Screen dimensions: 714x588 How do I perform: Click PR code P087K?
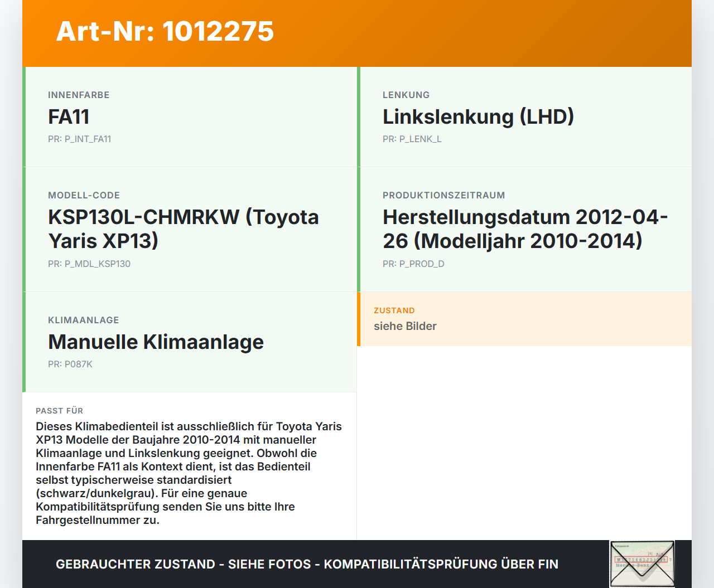70,364
